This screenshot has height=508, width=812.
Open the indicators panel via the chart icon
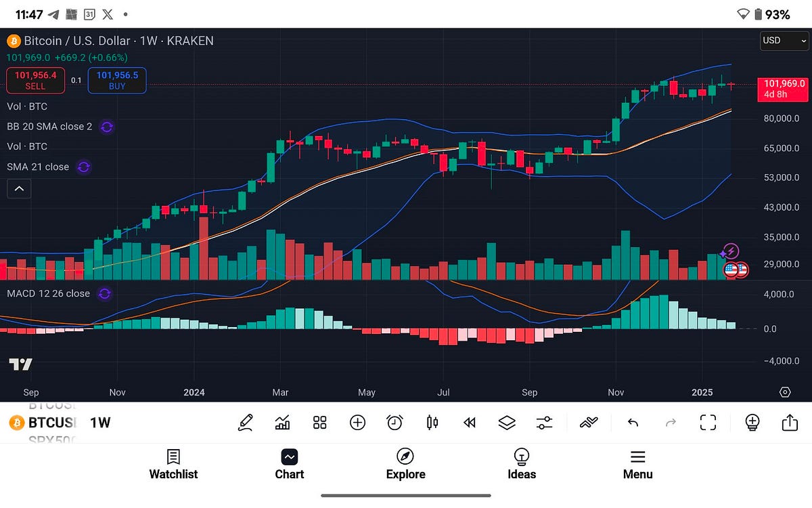pyautogui.click(x=282, y=422)
